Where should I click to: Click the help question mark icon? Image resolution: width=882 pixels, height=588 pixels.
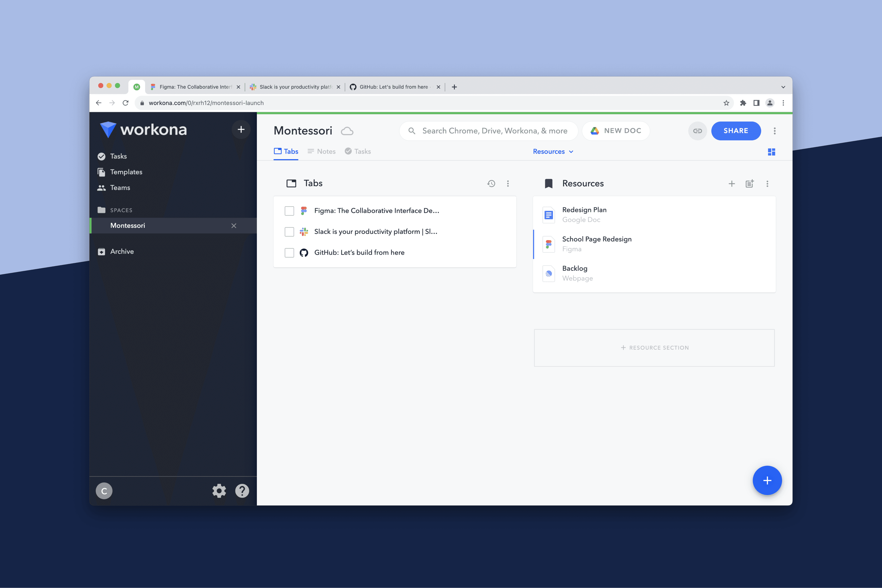(x=242, y=491)
